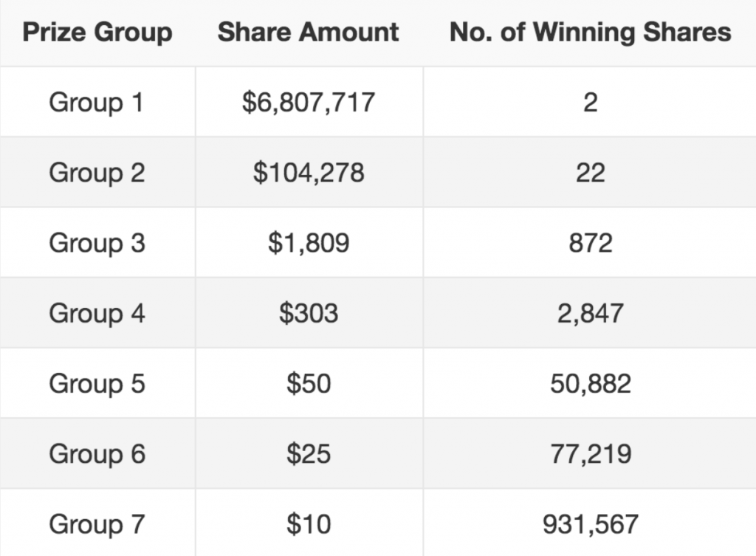Image resolution: width=756 pixels, height=556 pixels.
Task: Select the Group 3 cell
Action: [x=97, y=242]
